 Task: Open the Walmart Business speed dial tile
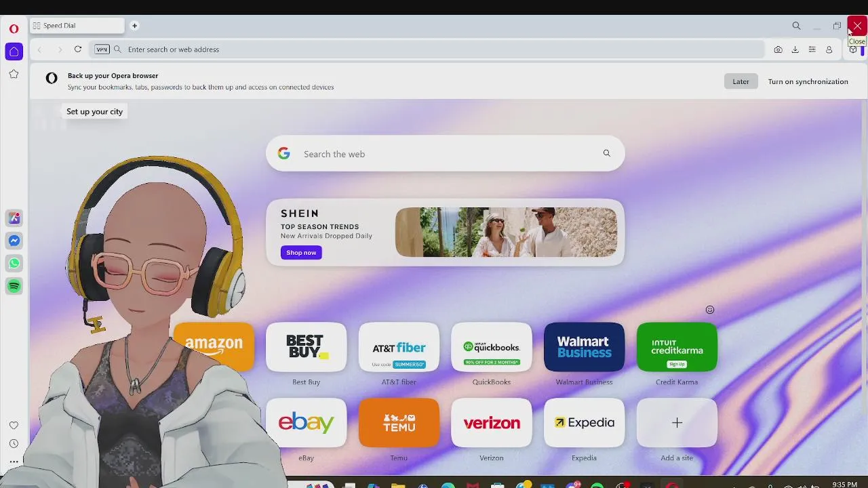584,347
